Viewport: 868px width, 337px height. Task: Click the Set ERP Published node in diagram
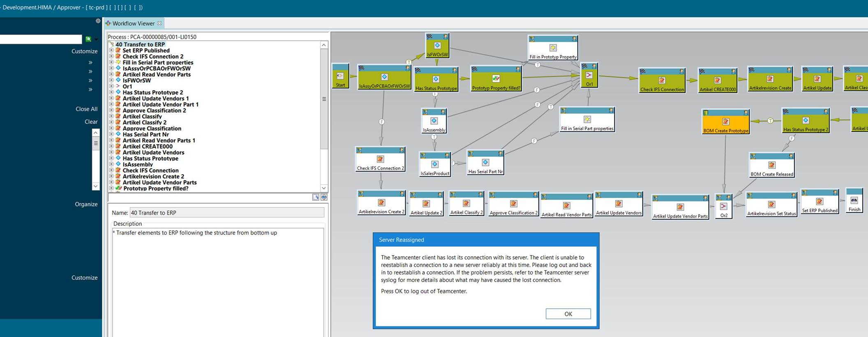[819, 202]
